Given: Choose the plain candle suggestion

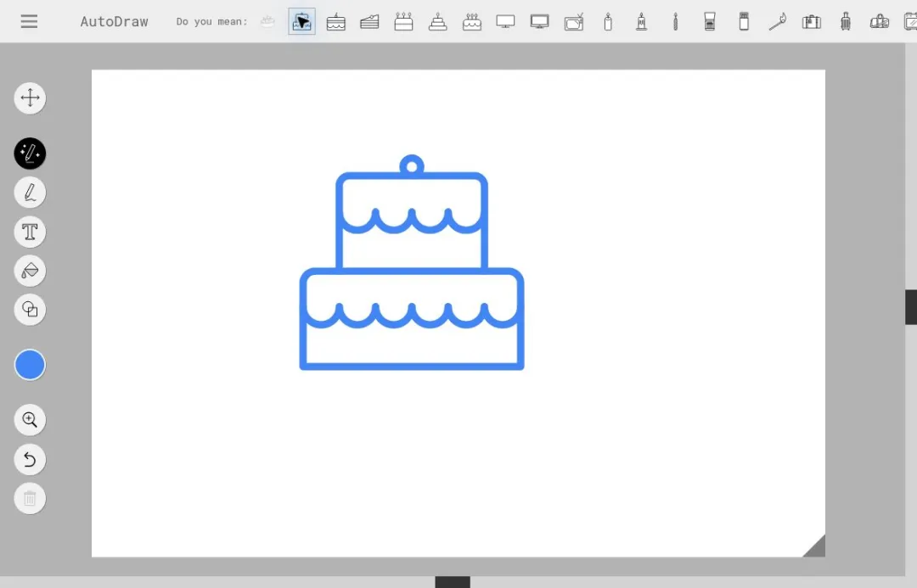Looking at the screenshot, I should [x=608, y=21].
